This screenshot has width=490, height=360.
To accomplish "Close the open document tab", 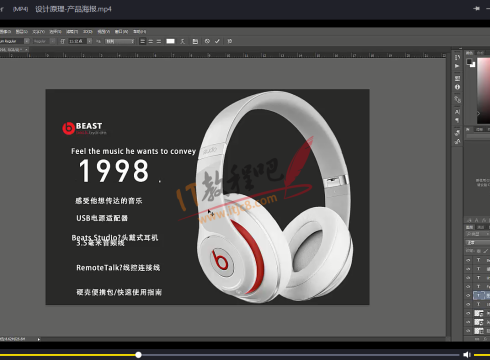I will pos(27,50).
